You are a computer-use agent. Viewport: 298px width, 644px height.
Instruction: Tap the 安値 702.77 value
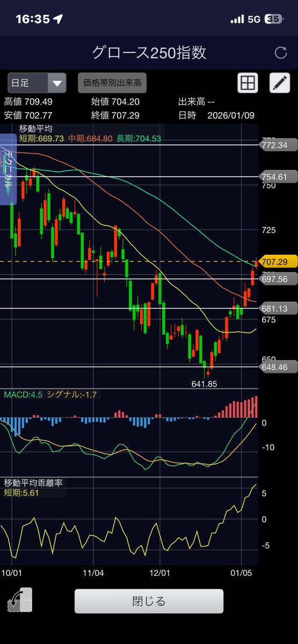[x=28, y=114]
